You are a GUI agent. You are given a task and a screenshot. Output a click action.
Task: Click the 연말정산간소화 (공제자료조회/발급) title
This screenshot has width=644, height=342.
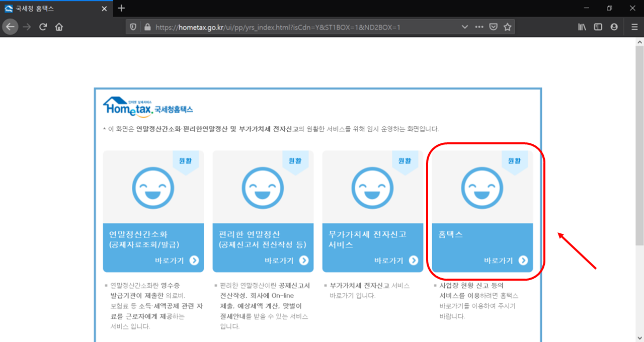pyautogui.click(x=144, y=239)
